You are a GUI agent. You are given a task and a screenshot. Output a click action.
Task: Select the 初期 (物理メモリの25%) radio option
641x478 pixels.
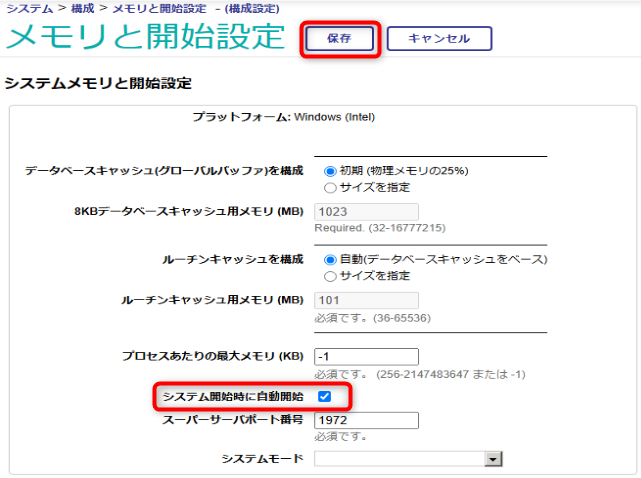click(330, 171)
